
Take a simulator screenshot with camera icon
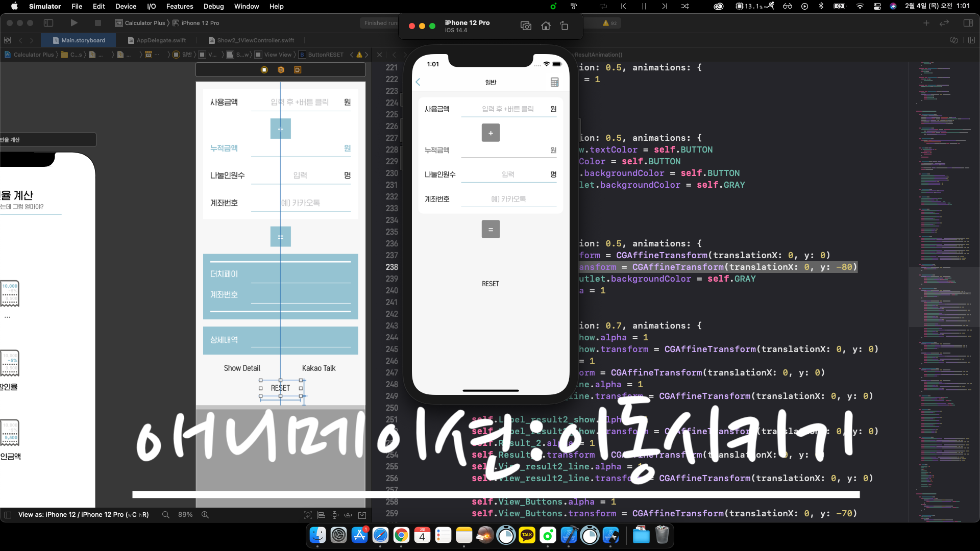[526, 26]
